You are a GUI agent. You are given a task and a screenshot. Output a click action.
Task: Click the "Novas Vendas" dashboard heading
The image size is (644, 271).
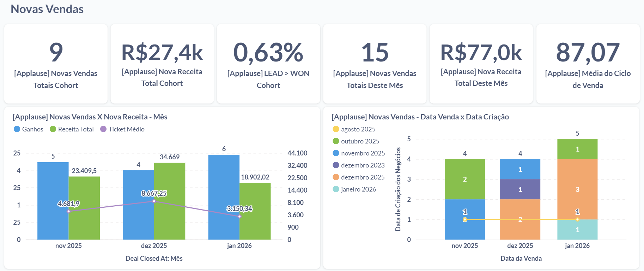point(47,9)
